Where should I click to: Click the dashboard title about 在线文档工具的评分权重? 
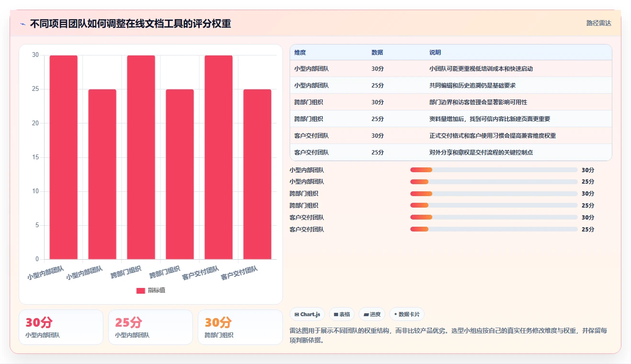(x=131, y=23)
